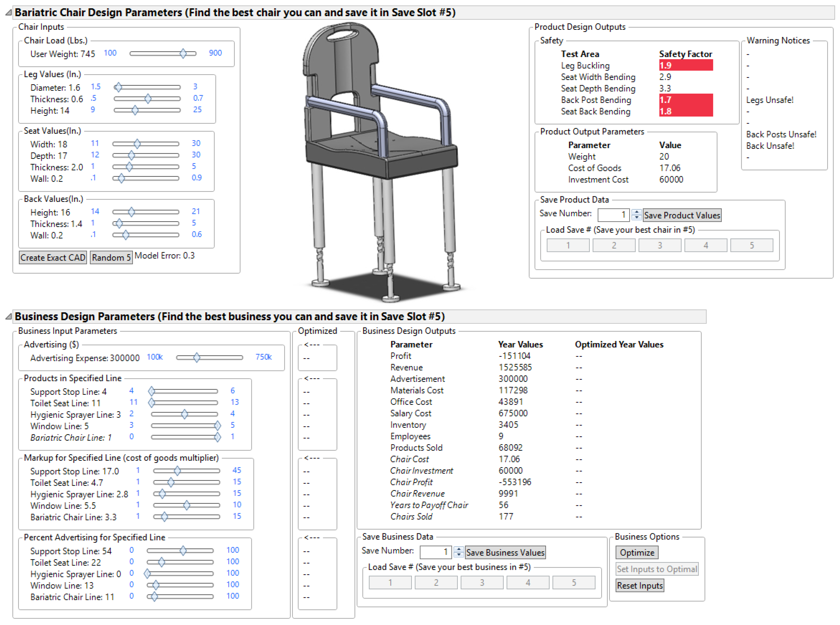Adjust the Seat Wall slider
The image size is (840, 625).
point(146,178)
